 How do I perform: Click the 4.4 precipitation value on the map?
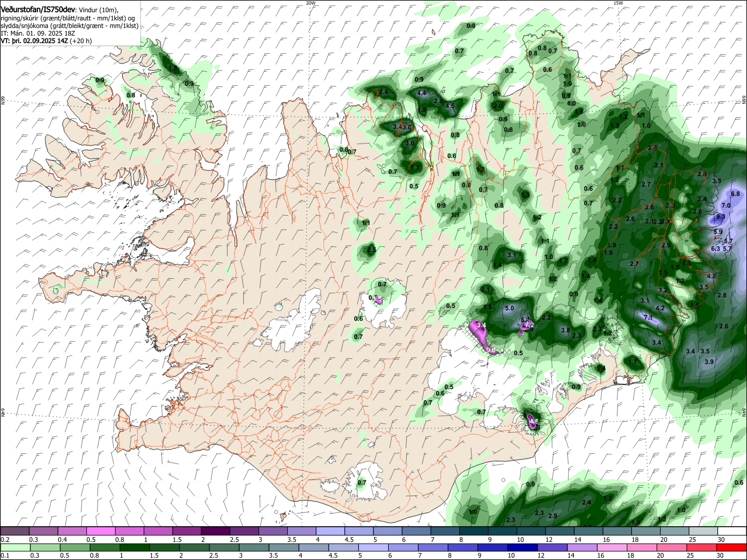(x=421, y=93)
